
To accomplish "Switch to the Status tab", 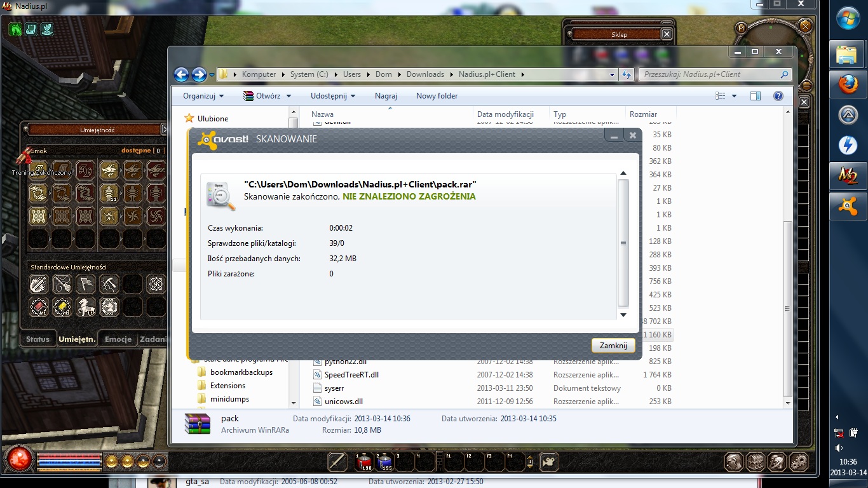I will click(x=37, y=339).
